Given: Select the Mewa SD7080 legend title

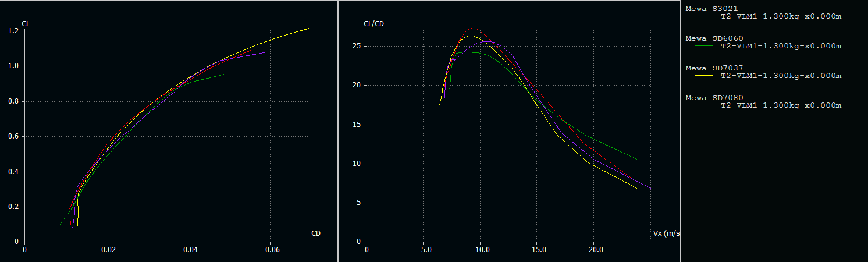Looking at the screenshot, I should pos(706,98).
